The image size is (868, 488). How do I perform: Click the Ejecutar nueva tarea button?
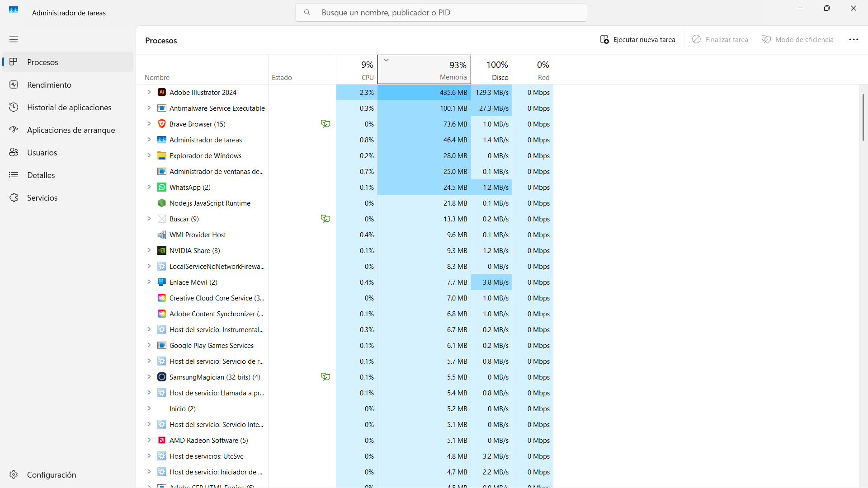638,39
